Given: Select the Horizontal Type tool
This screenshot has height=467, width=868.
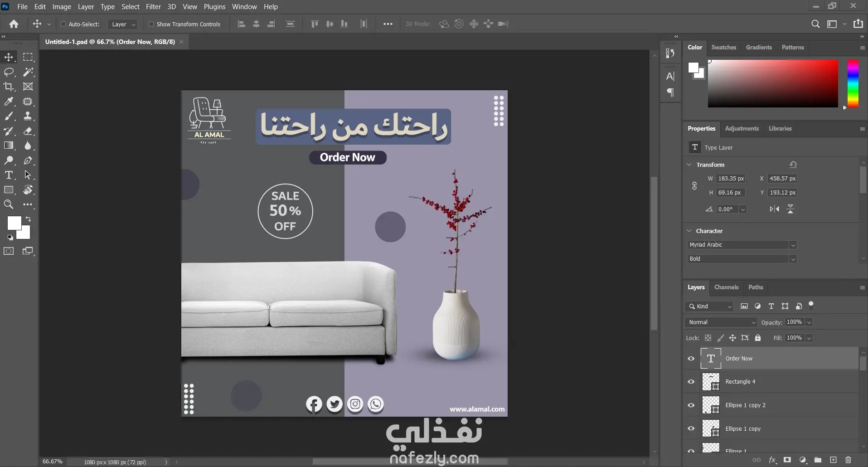Looking at the screenshot, I should [x=9, y=175].
